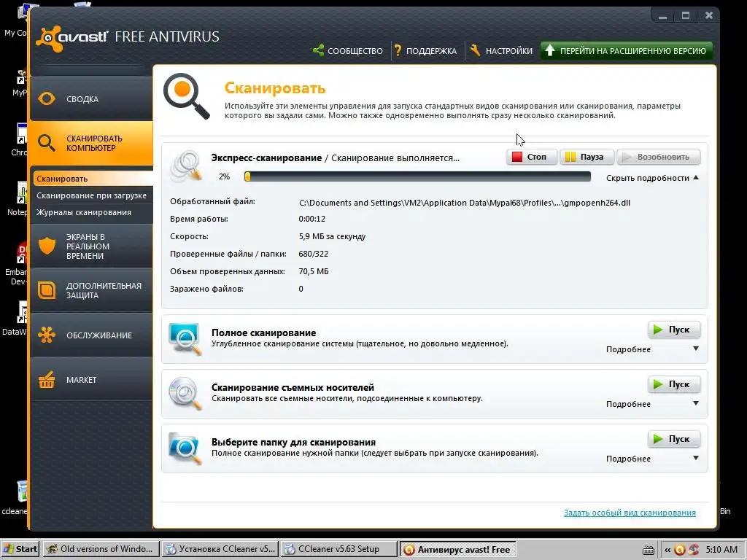Open НАСТРОЙКИ in top menu
The width and height of the screenshot is (747, 560).
(x=501, y=50)
